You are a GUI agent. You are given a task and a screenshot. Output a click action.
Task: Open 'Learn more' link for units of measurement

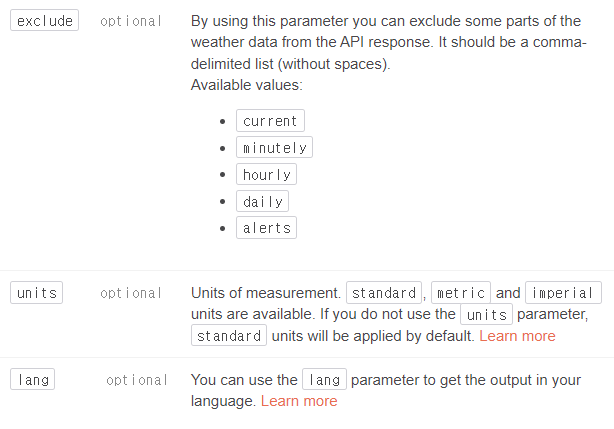(516, 336)
